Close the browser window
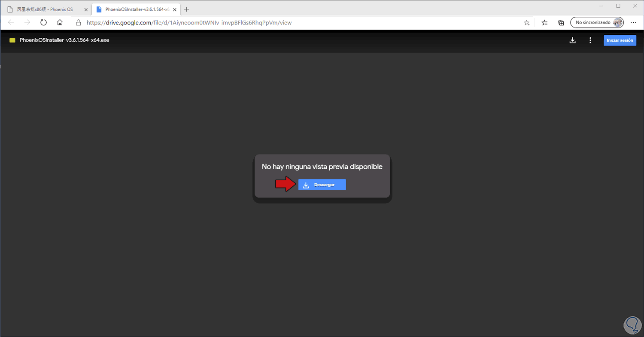 click(x=636, y=6)
